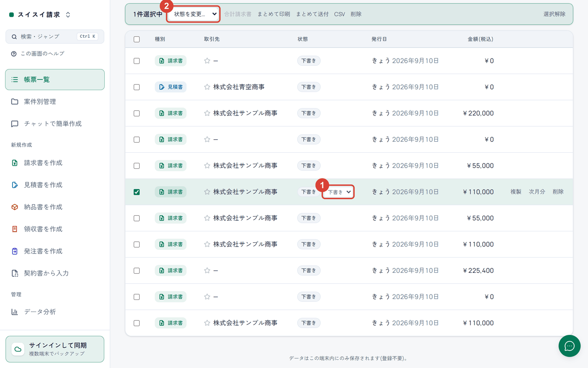The image size is (588, 368).
Task: Click the order icon beside 発注書を作成
Action: click(x=15, y=251)
